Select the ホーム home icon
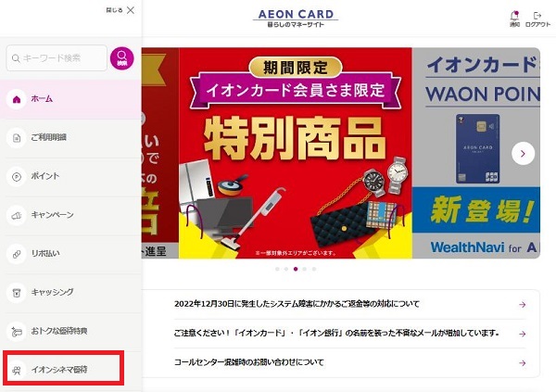The height and width of the screenshot is (392, 556). tap(17, 99)
